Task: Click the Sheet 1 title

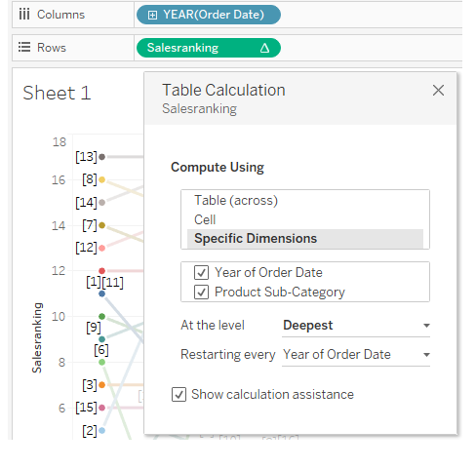Action: [x=57, y=93]
